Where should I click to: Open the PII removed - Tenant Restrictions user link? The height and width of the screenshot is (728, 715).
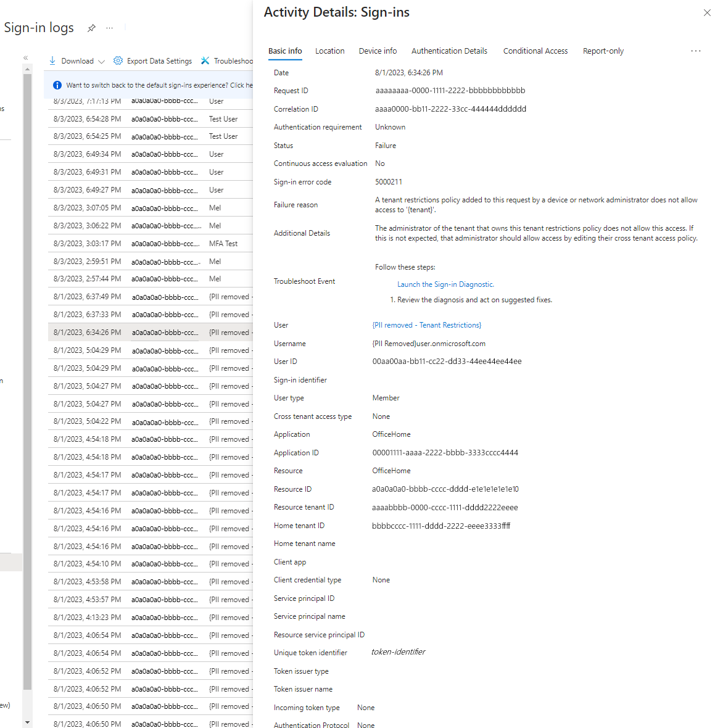pos(427,325)
